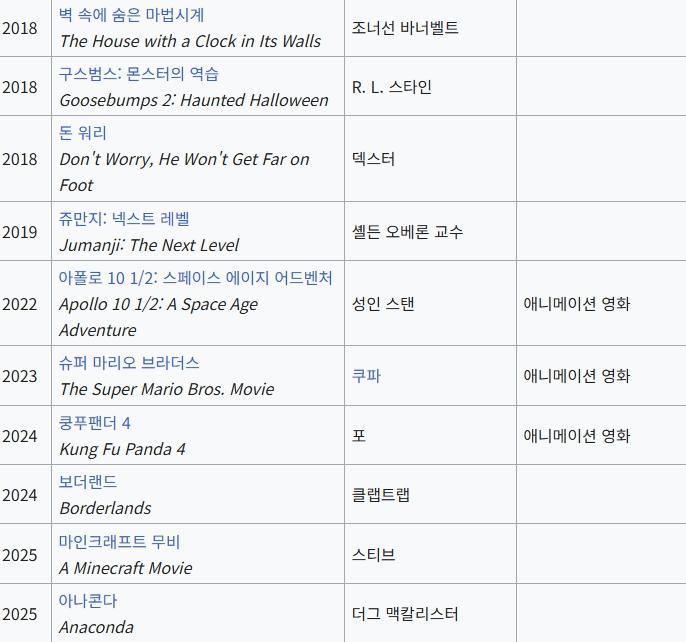Open the 마인크래프트 무비 link
The image size is (686, 642).
[x=119, y=541]
